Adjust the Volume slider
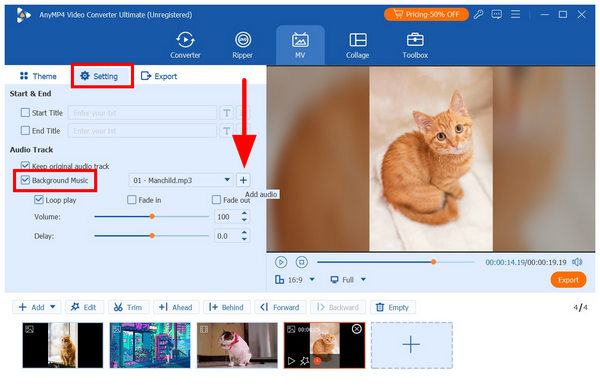600x391 pixels. click(152, 217)
